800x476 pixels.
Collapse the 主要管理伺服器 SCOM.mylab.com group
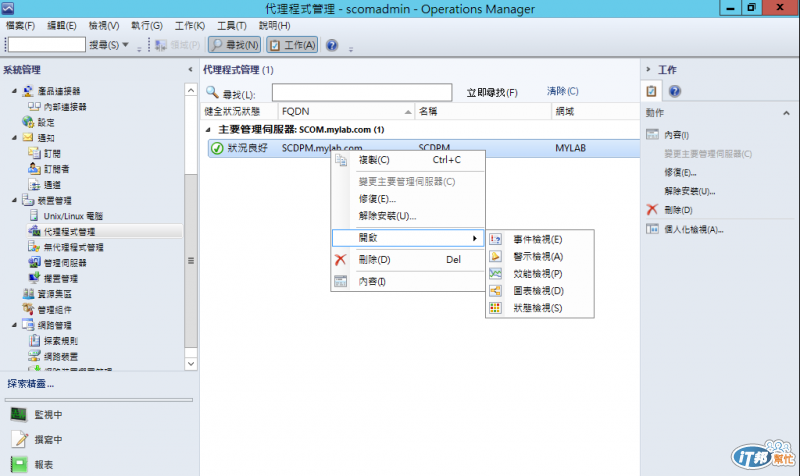(x=208, y=130)
